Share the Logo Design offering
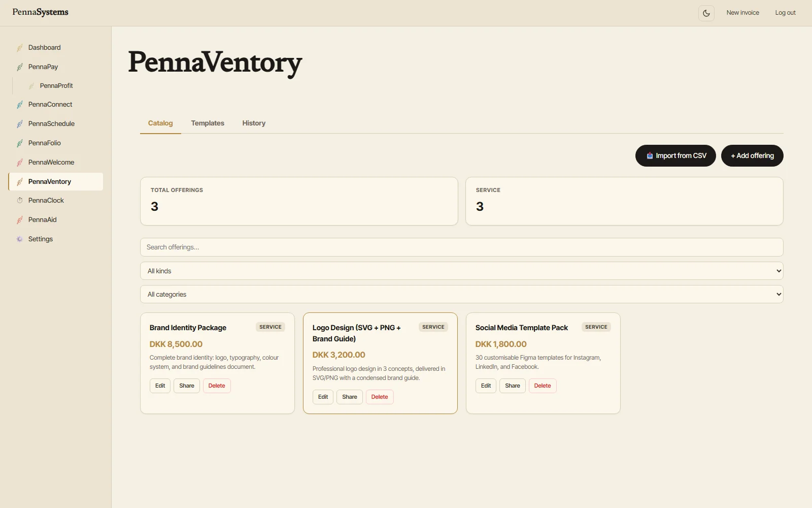The height and width of the screenshot is (508, 812). pyautogui.click(x=350, y=397)
